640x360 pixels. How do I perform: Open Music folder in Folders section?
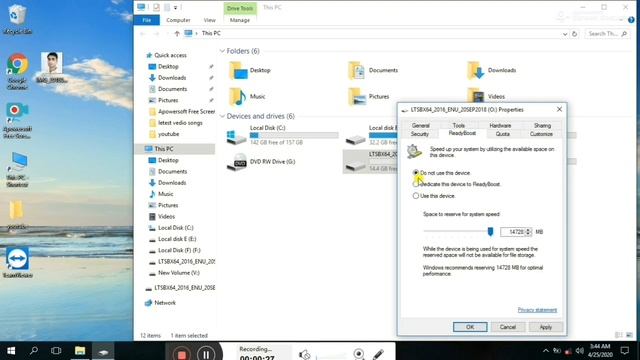pyautogui.click(x=247, y=97)
